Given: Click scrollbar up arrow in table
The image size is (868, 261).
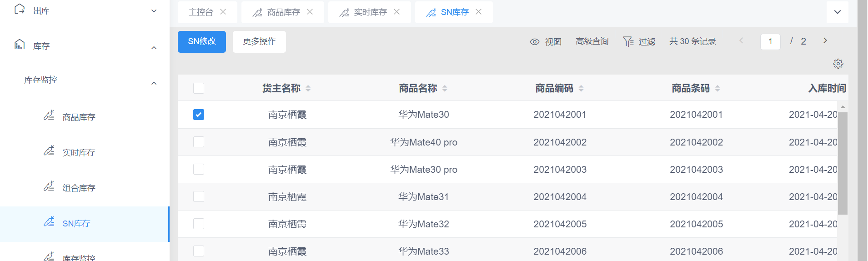Looking at the screenshot, I should pos(843,107).
